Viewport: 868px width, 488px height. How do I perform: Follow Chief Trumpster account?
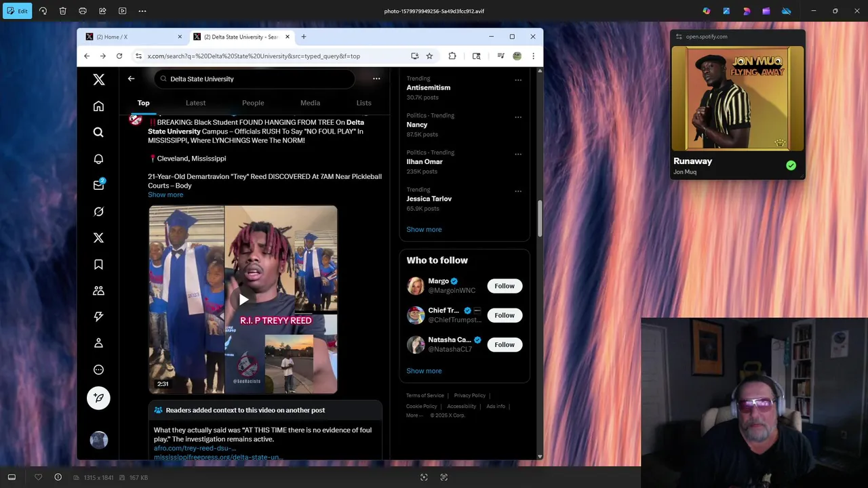tap(505, 315)
